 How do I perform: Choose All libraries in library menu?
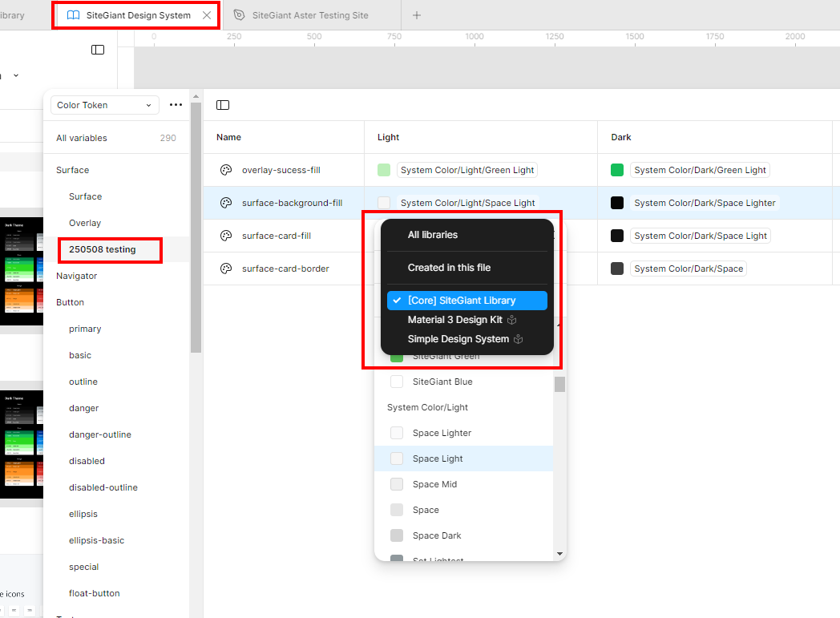[x=467, y=235]
